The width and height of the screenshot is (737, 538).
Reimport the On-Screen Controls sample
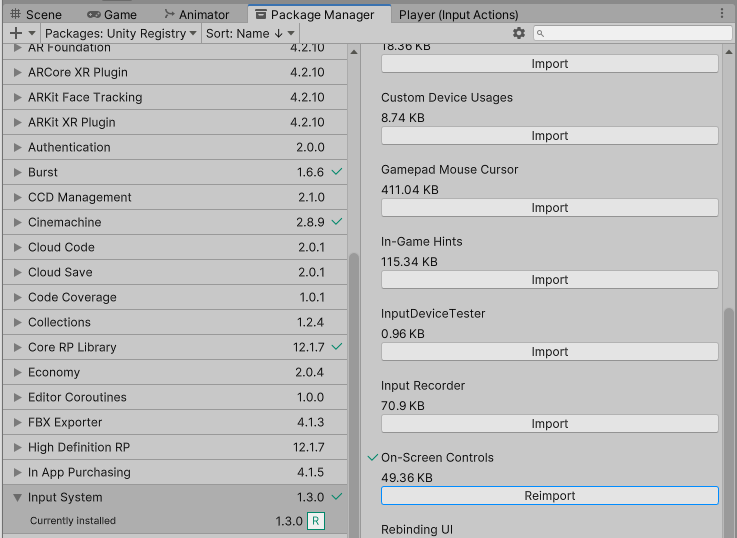(x=549, y=496)
